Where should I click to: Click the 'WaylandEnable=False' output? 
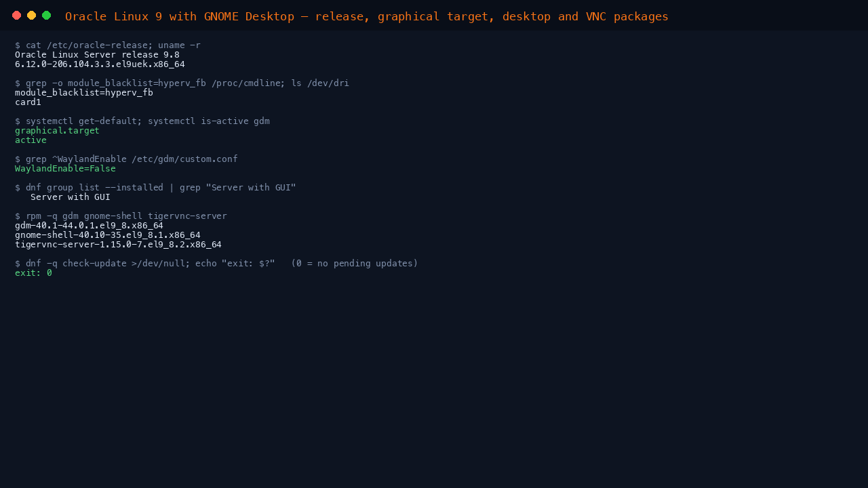pos(65,169)
